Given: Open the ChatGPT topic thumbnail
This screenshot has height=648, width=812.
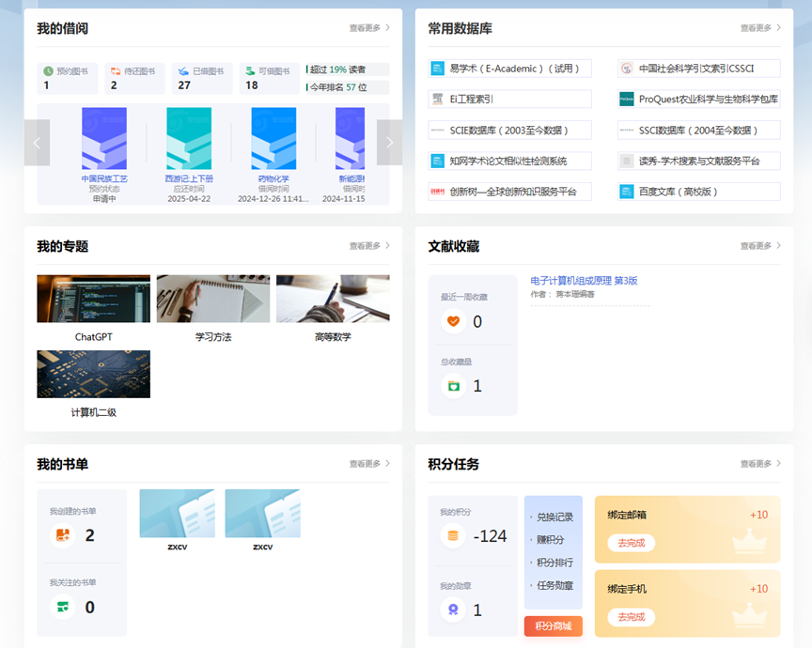Looking at the screenshot, I should 93,299.
